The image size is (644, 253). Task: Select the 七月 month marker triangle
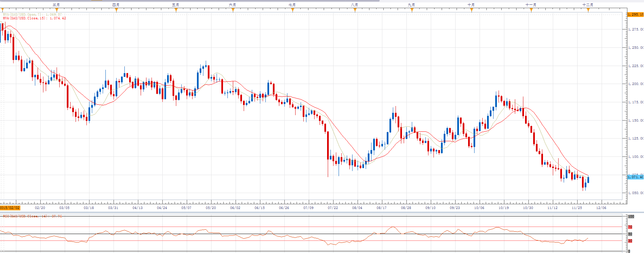[293, 10]
